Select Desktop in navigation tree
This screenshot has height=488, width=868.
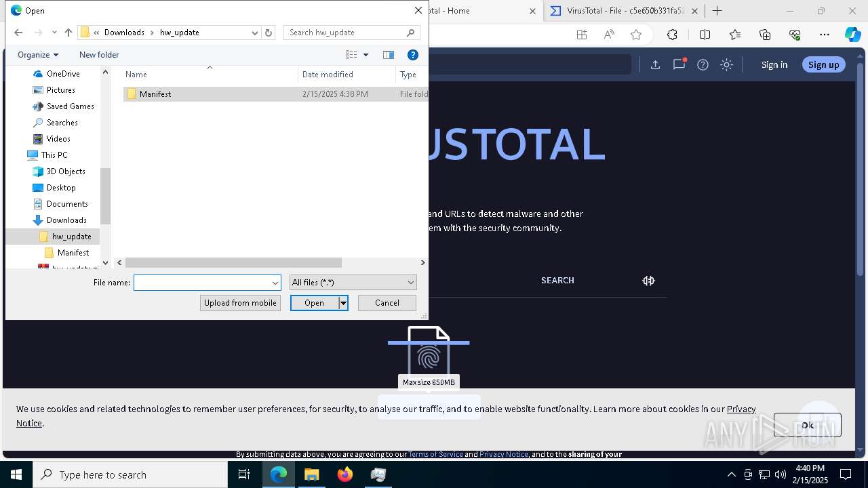click(61, 188)
